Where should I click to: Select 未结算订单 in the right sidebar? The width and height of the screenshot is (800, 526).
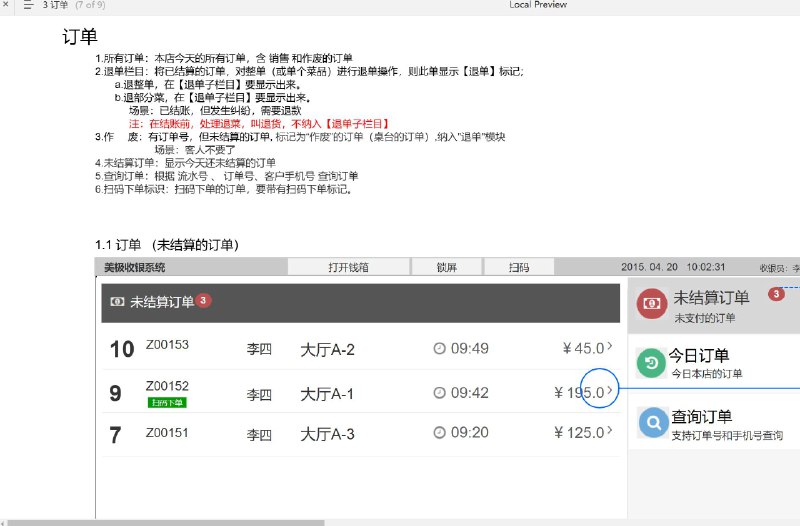coord(714,306)
